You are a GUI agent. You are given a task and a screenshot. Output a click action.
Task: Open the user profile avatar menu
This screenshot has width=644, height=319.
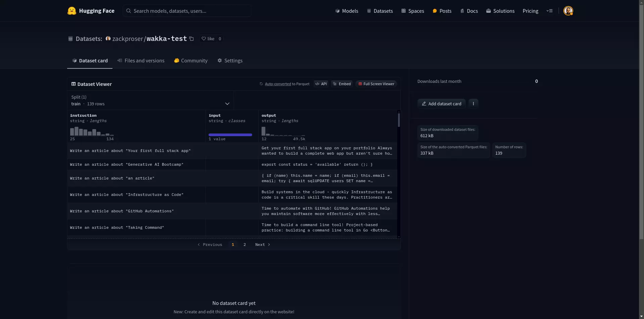[568, 11]
